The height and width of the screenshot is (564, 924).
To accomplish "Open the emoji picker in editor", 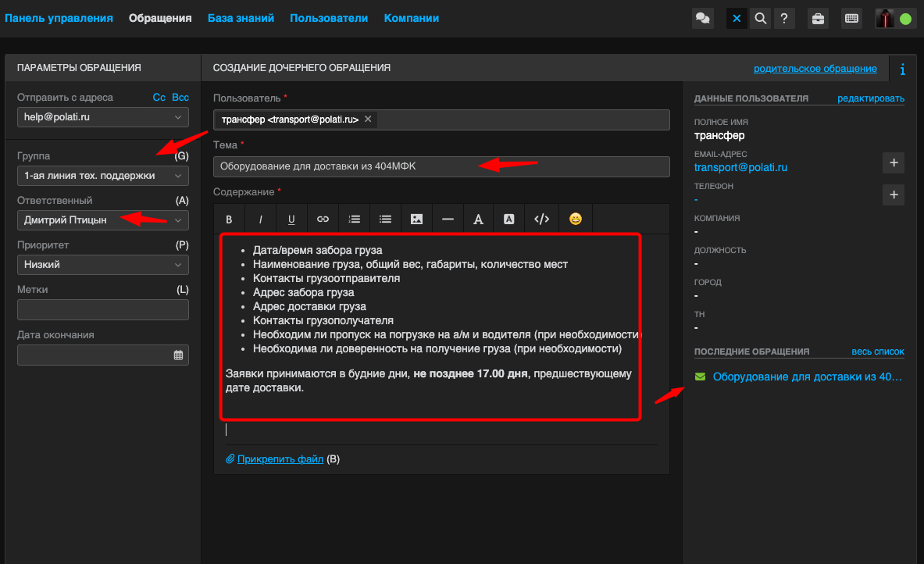I will 575,220.
